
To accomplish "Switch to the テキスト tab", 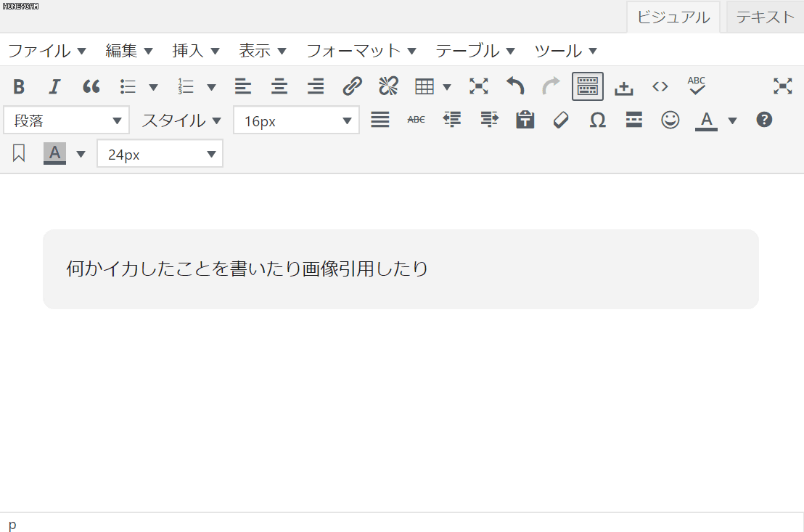I will (x=765, y=17).
